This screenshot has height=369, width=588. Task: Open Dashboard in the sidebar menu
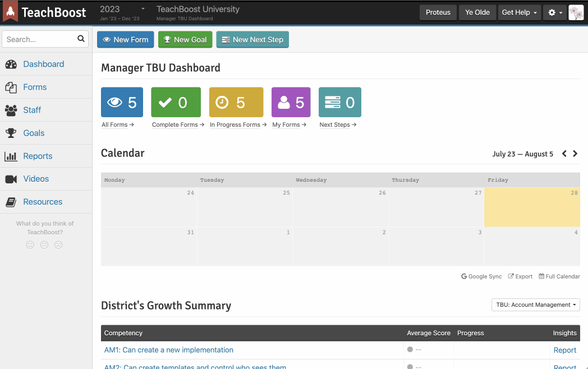(x=44, y=64)
